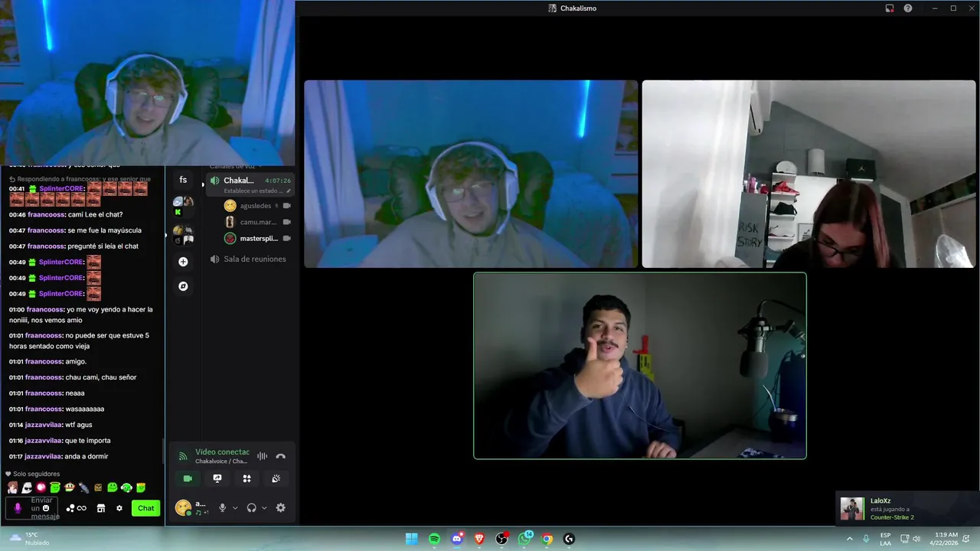Click camera icon next to camu.mar
The height and width of the screenshot is (551, 980).
pos(287,222)
